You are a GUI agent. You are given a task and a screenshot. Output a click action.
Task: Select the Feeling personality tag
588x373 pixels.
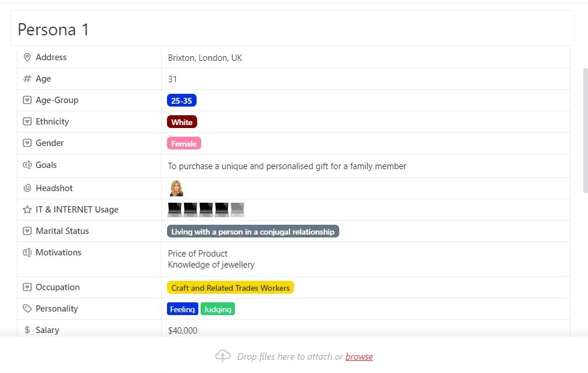(x=182, y=309)
